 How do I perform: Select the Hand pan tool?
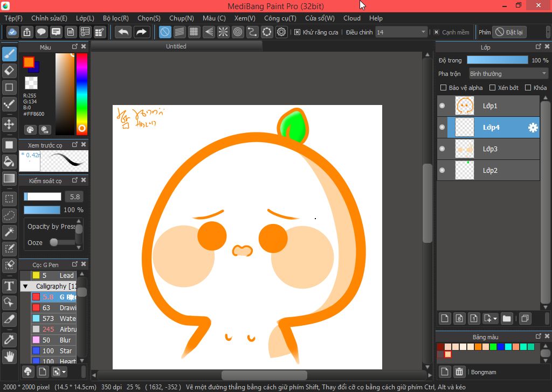tap(9, 356)
